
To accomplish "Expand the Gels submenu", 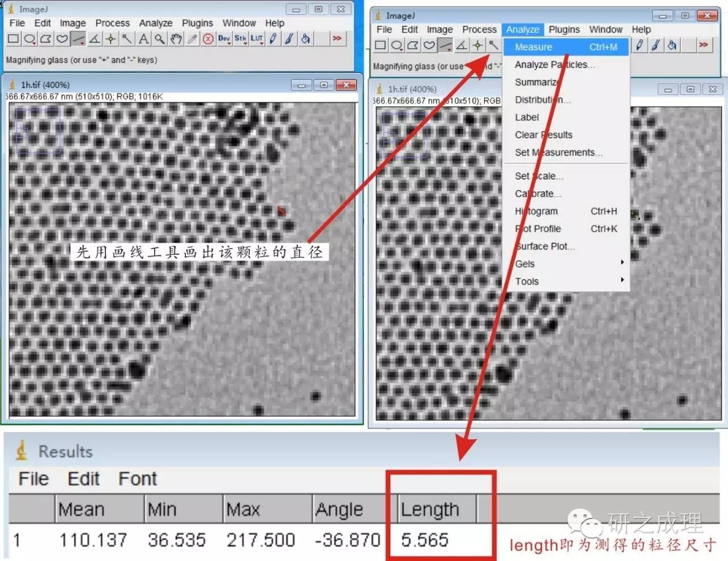I will (x=566, y=264).
